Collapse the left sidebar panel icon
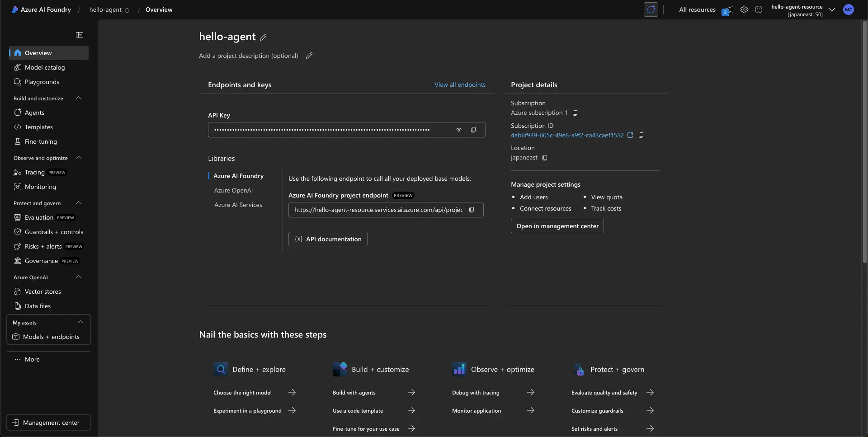868x437 pixels. [x=80, y=35]
